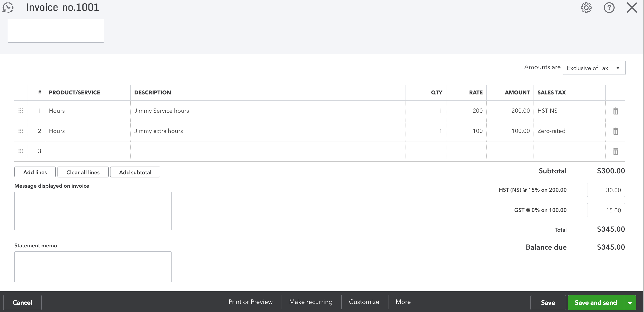
Task: Click the drag handle of line 3
Action: [21, 151]
